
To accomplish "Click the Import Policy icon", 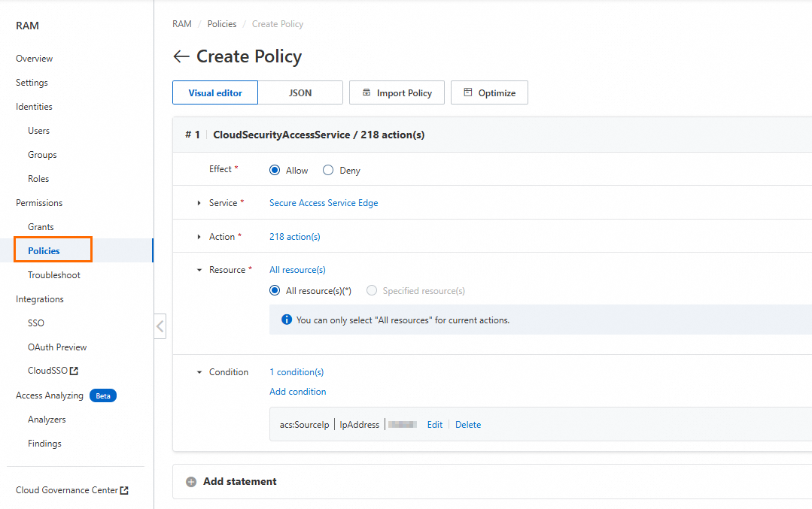I will (x=366, y=92).
